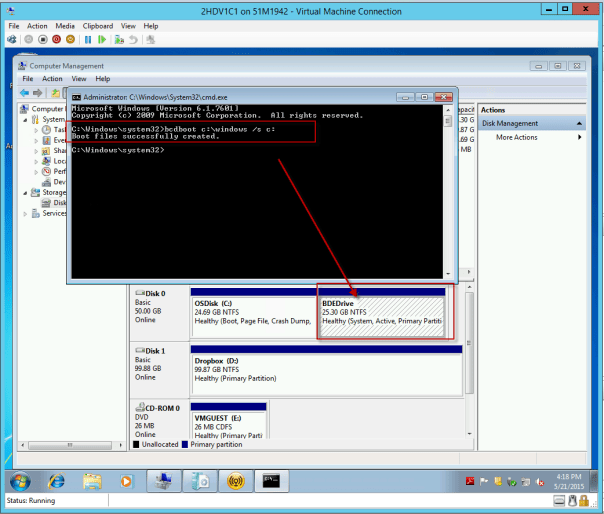Open the Media menu
604x514 pixels.
65,26
